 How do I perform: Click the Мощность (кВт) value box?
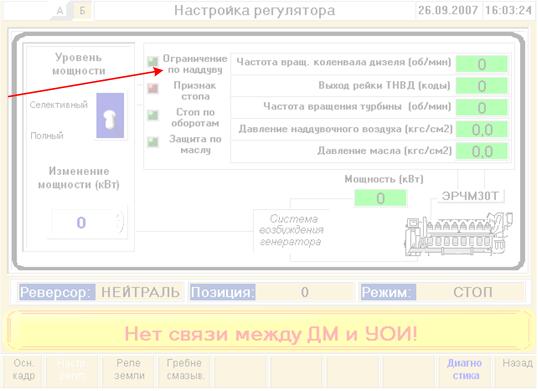pos(381,198)
